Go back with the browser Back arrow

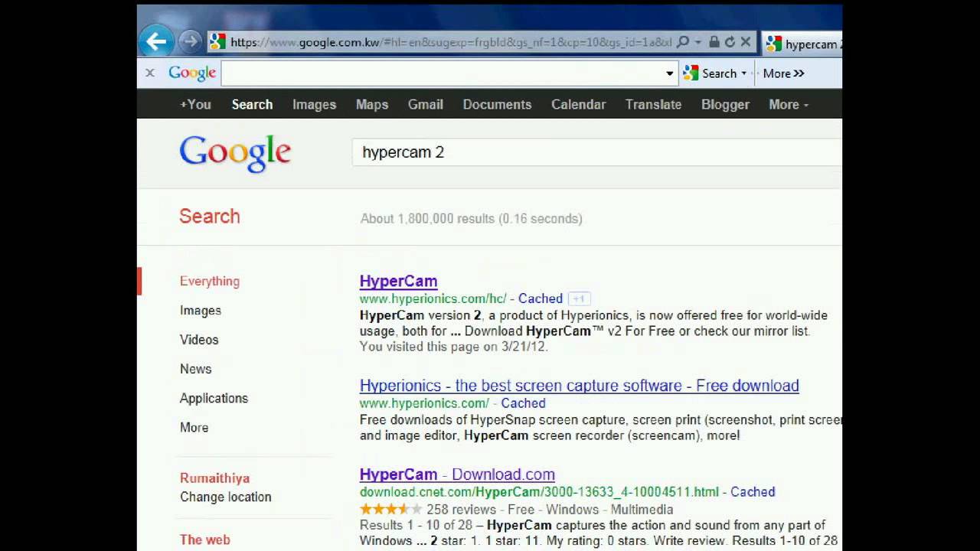(156, 41)
